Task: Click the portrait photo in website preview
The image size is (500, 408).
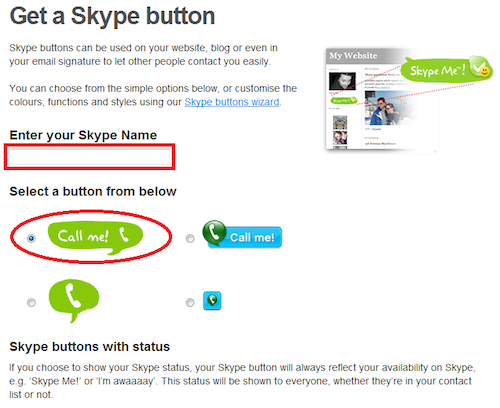Action: coord(342,81)
